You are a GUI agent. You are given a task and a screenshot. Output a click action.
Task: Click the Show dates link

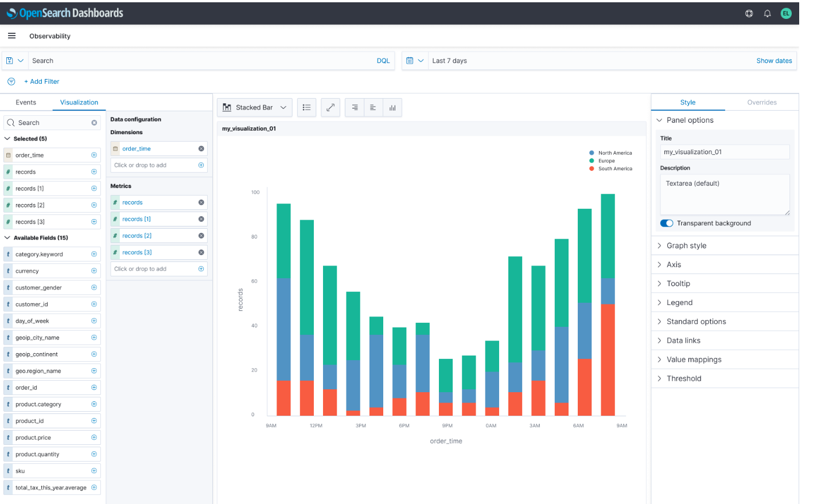pos(774,60)
